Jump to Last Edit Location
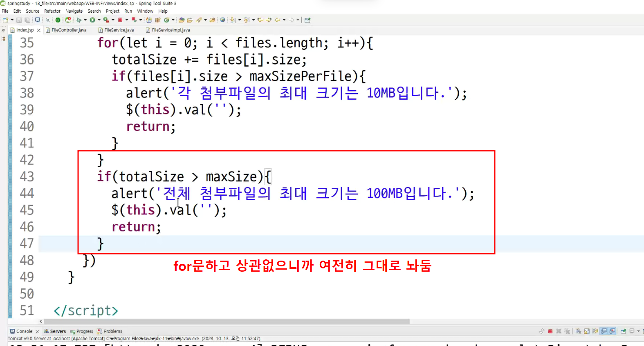Screen dimensions: 644x346 260,20
